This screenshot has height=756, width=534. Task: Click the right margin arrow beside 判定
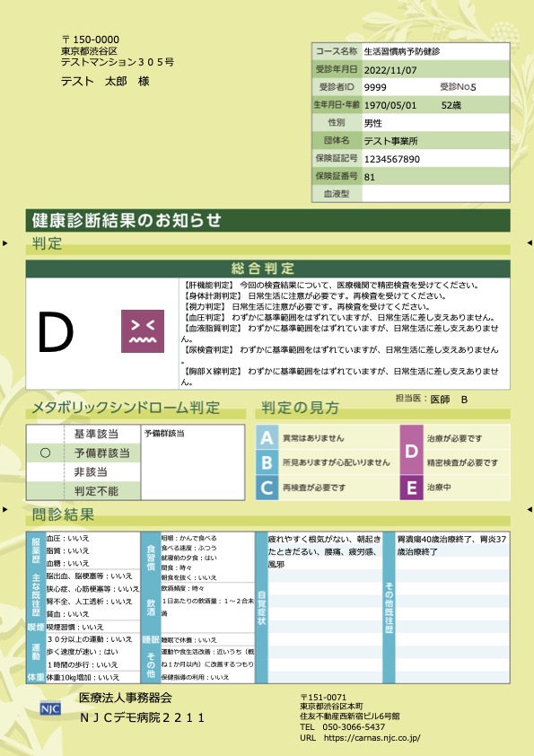tap(530, 243)
